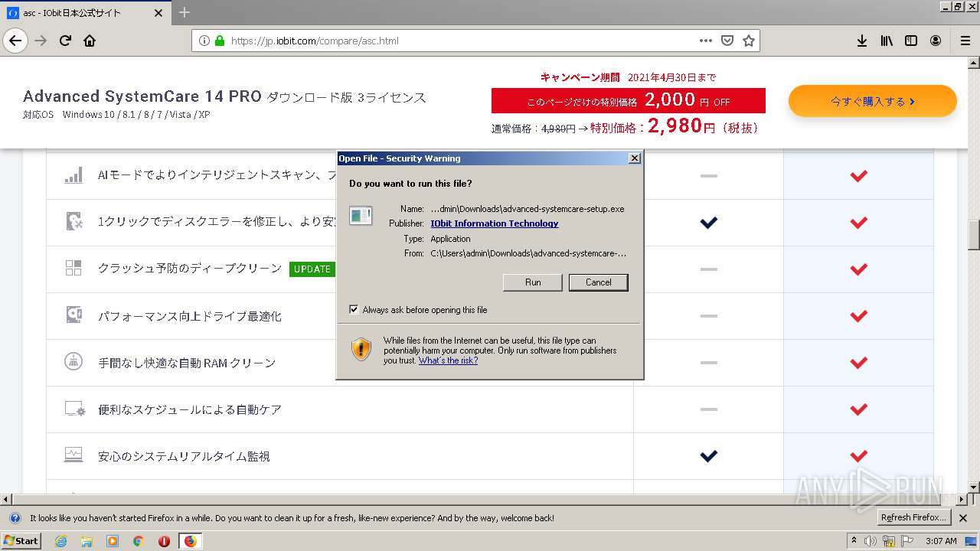Click the red 2,000円 OFF special price banner
980x551 pixels.
tap(629, 101)
